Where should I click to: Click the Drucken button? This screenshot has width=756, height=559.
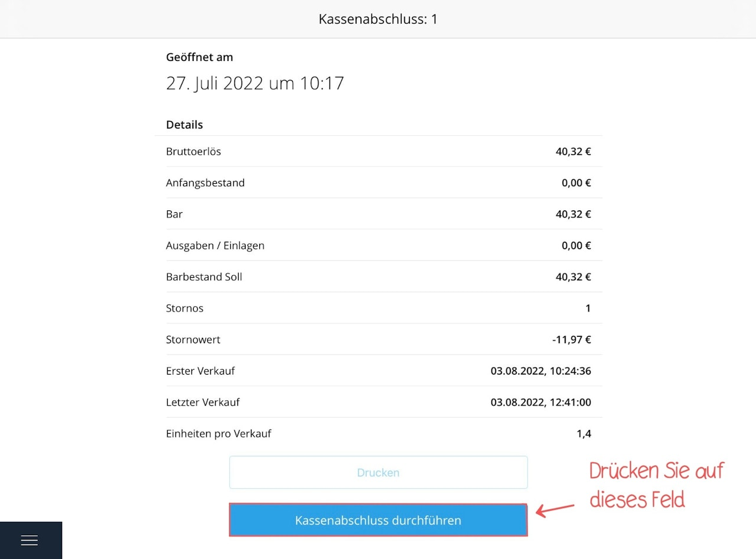[378, 472]
